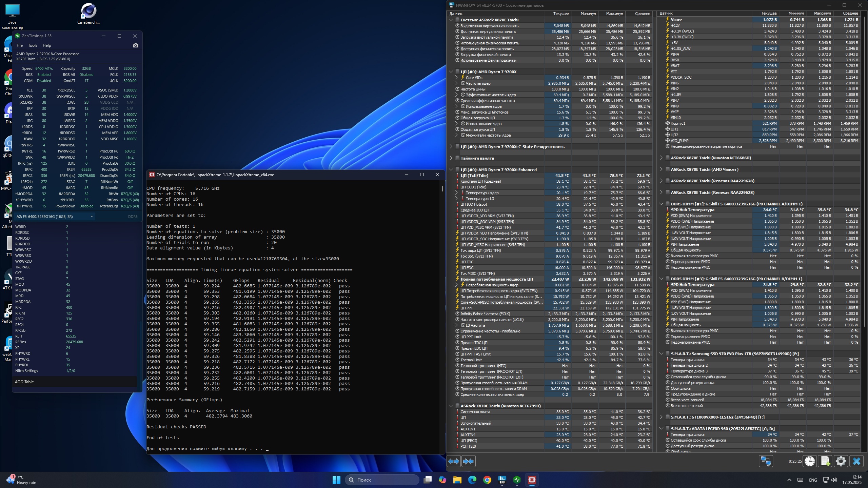
Task: Open HWiNFO sensor settings gear icon
Action: (841, 461)
